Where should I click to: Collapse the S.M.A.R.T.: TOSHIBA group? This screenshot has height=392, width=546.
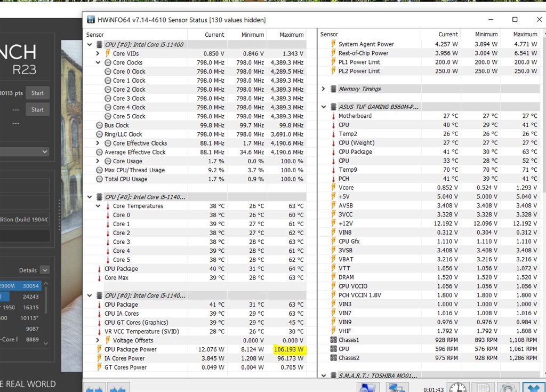(x=324, y=375)
